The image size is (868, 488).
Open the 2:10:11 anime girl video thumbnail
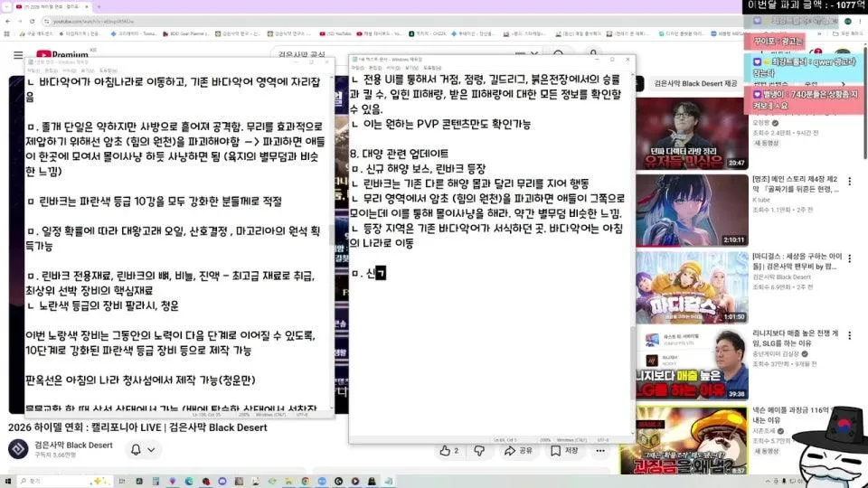[x=692, y=211]
